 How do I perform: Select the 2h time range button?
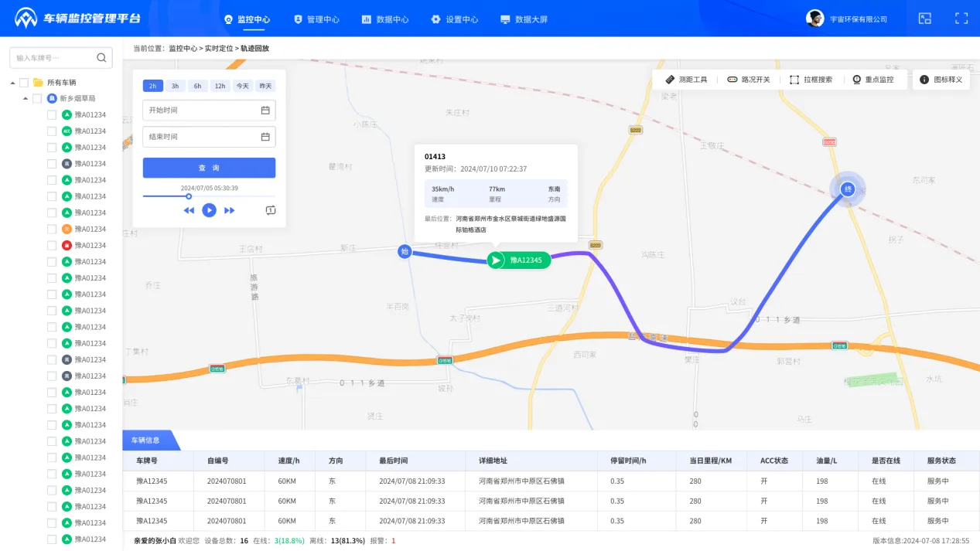[x=153, y=86]
